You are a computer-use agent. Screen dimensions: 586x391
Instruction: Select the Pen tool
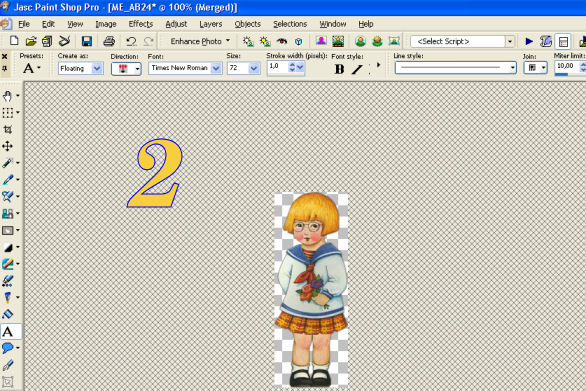click(7, 365)
